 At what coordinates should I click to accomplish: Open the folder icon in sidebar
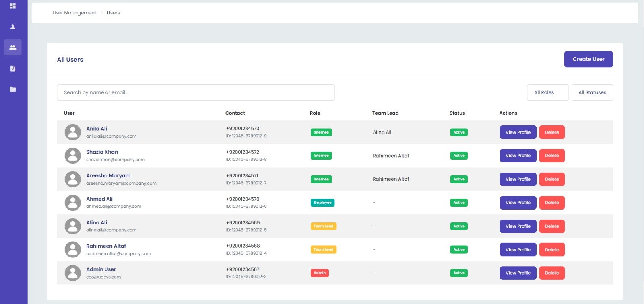13,89
